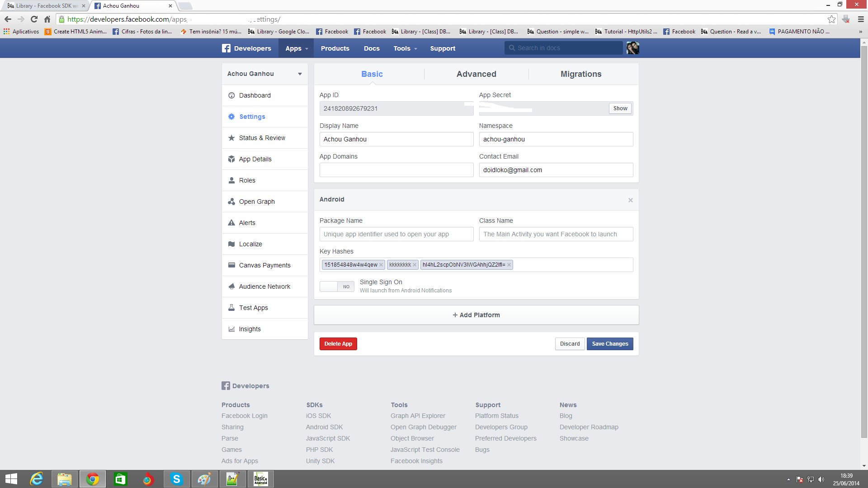Open the user profile picture in header
Screen dimensions: 868x488
632,48
